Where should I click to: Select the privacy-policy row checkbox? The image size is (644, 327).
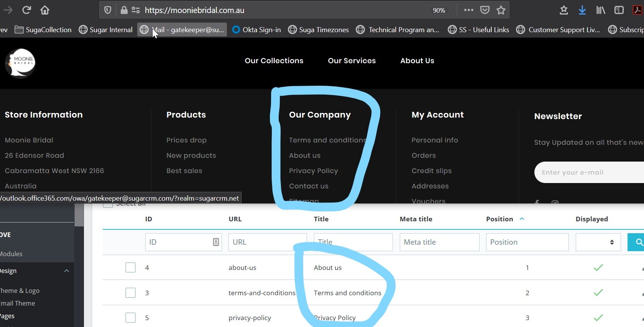[130, 317]
